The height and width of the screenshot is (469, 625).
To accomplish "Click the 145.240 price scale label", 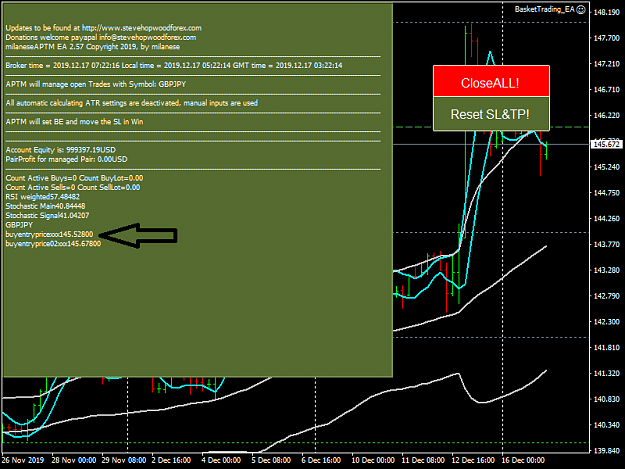I will click(606, 167).
